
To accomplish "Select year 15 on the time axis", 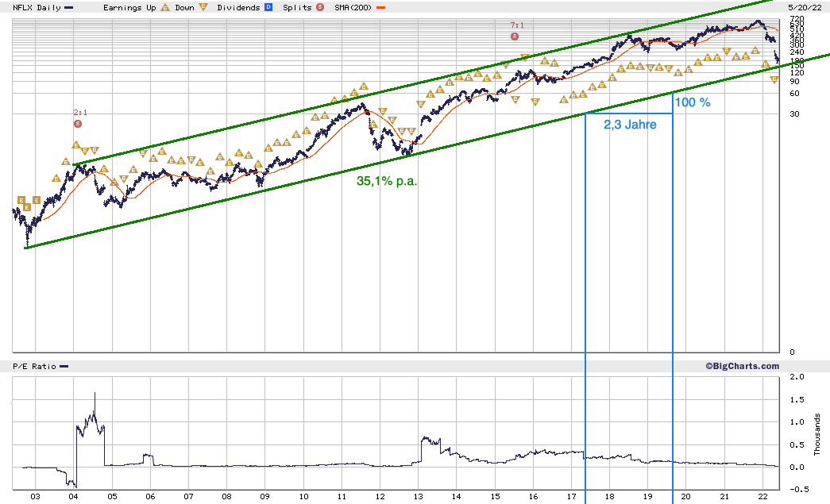I will pyautogui.click(x=495, y=497).
